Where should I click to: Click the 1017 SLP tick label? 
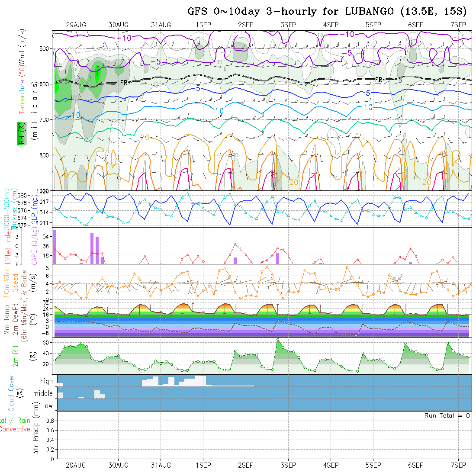click(x=43, y=202)
